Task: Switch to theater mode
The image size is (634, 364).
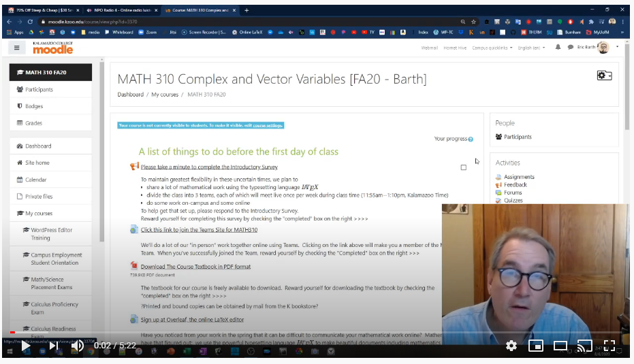Action: point(560,346)
